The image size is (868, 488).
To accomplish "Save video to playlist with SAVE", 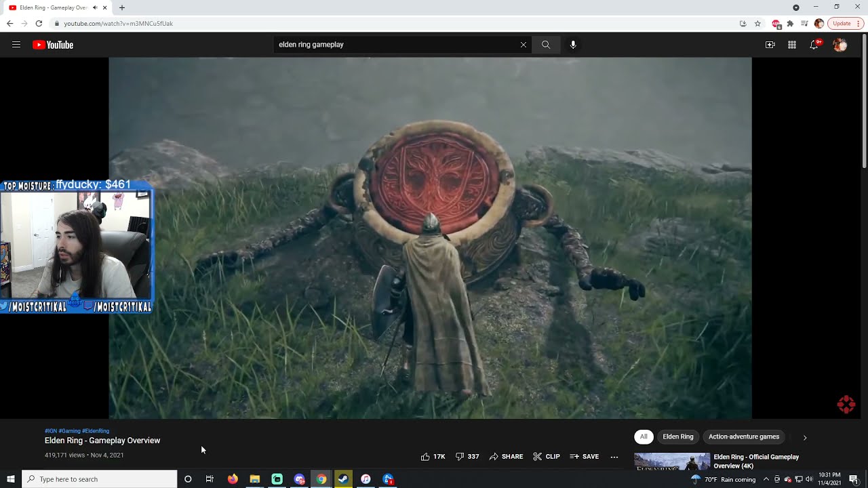I will click(x=585, y=457).
